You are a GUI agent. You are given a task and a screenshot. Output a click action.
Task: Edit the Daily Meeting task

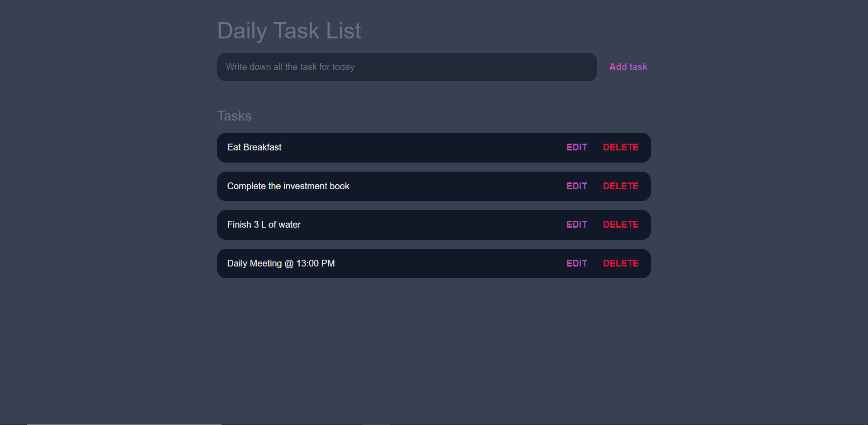pos(576,263)
